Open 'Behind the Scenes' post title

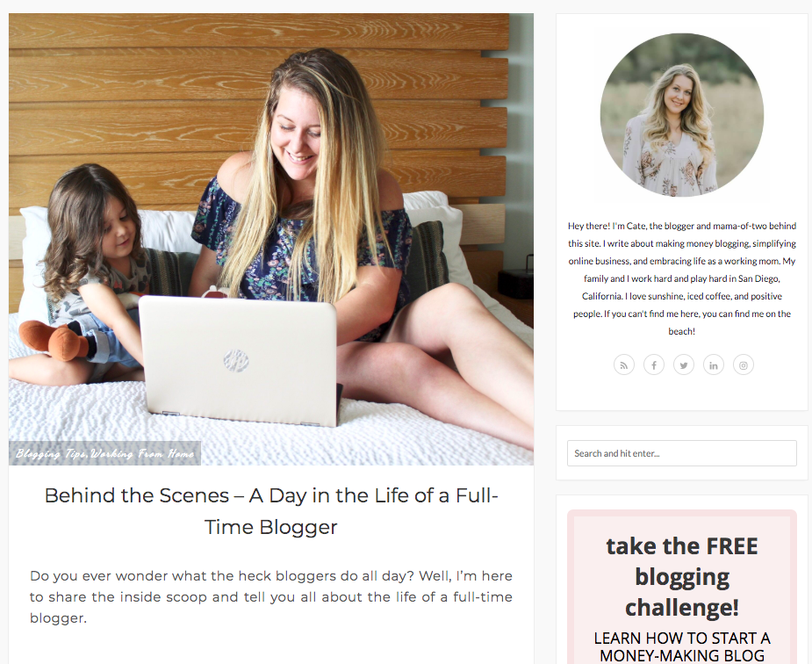271,511
